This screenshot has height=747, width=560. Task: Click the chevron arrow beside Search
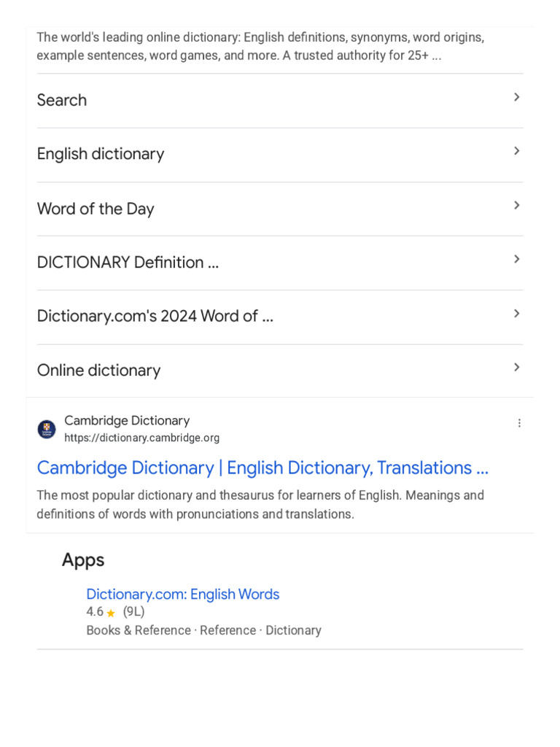517,97
